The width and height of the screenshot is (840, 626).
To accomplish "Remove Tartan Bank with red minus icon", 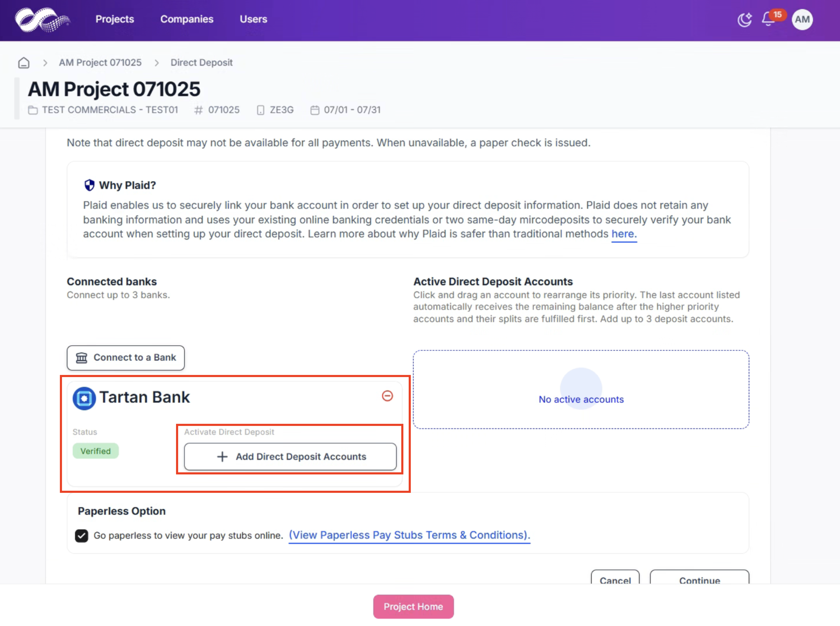I will (x=387, y=396).
